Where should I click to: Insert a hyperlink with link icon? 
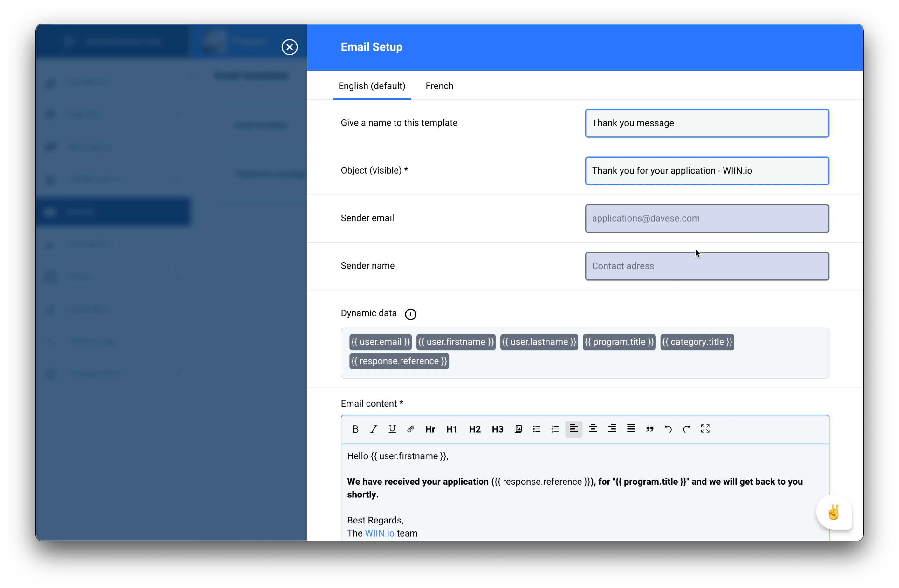(x=410, y=429)
